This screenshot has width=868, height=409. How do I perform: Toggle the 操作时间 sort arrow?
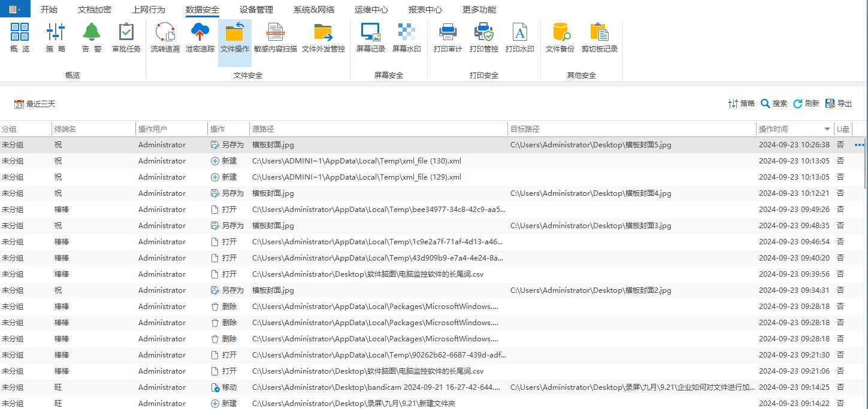pyautogui.click(x=827, y=129)
